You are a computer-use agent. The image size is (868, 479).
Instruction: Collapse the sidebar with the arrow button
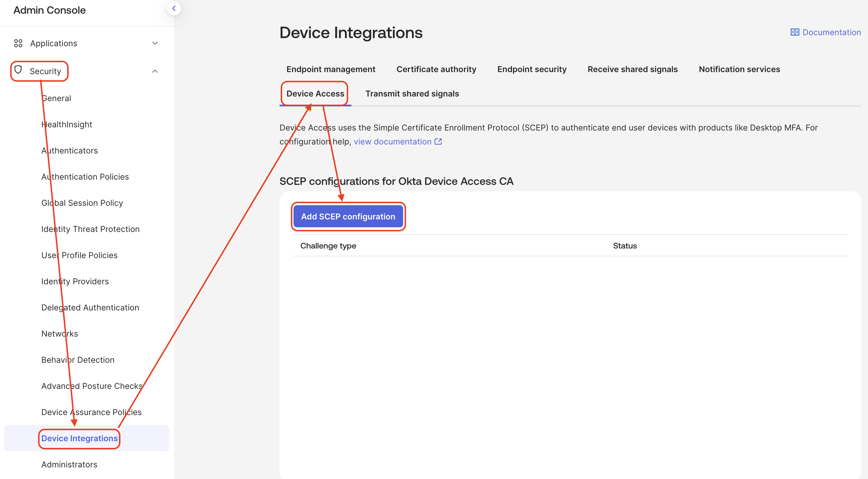(x=174, y=9)
